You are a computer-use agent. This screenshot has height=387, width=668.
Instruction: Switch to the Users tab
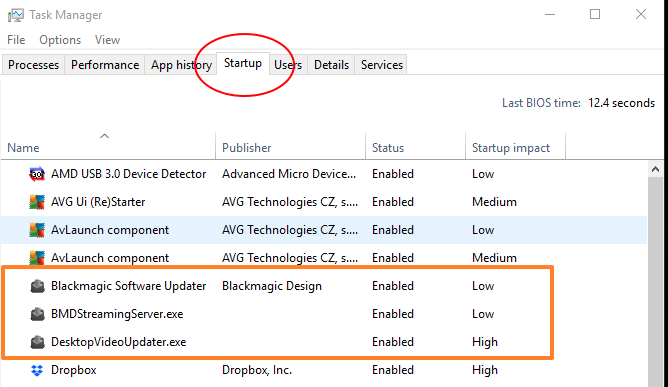pos(288,65)
